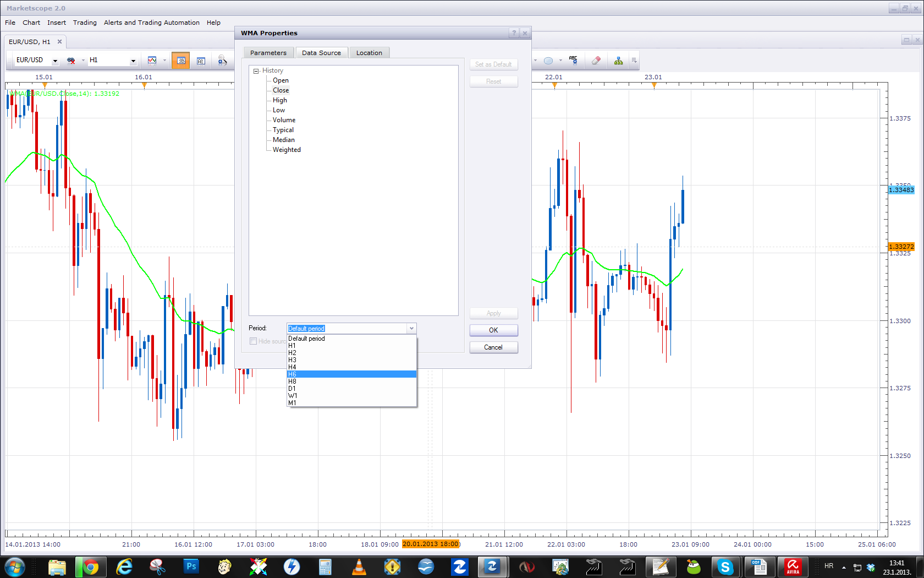The height and width of the screenshot is (578, 924).
Task: Switch to the Parameters tab
Action: click(x=268, y=53)
